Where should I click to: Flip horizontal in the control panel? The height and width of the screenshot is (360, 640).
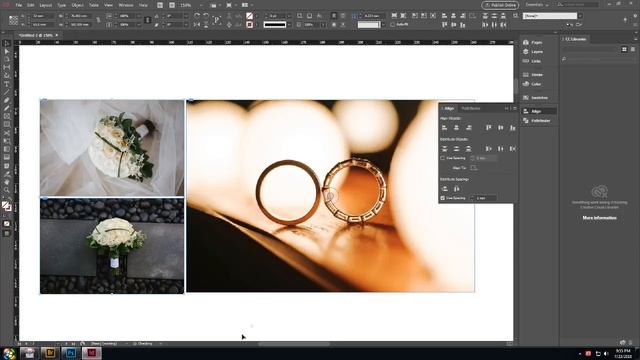197,25
